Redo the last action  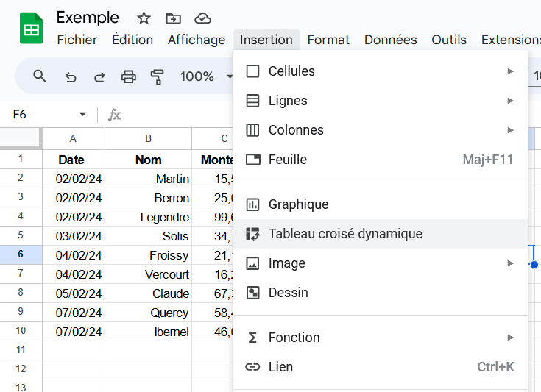[x=99, y=76]
